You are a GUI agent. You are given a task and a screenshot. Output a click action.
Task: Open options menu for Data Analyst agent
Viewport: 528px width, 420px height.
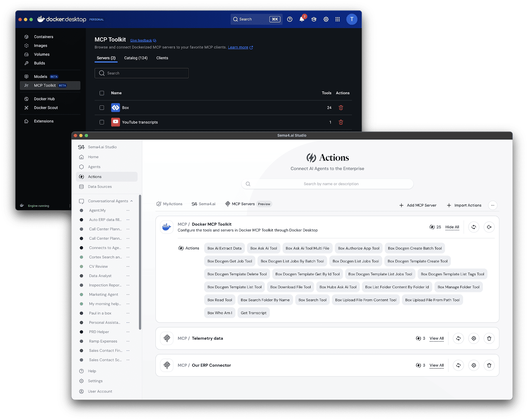pos(128,276)
